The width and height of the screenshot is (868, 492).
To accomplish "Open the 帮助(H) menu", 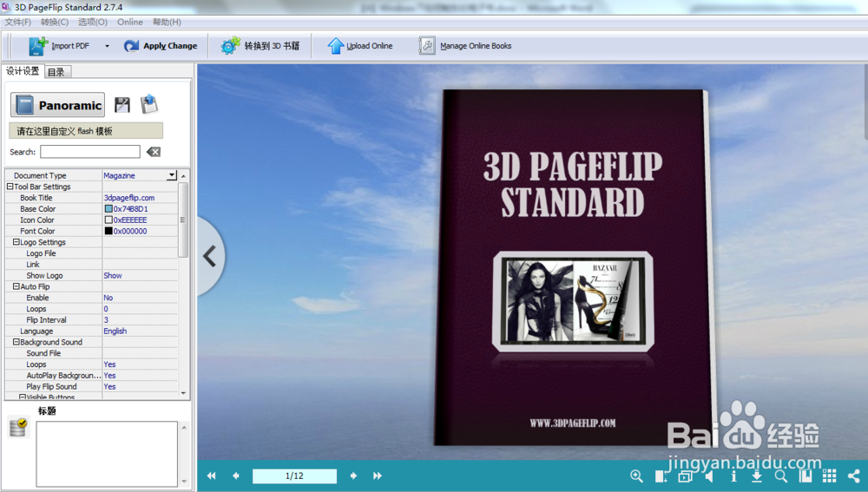I will click(167, 23).
